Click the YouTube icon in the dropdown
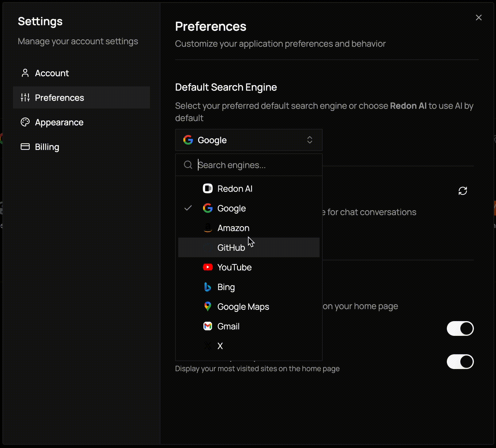Screen dimensions: 496x448 point(208,267)
